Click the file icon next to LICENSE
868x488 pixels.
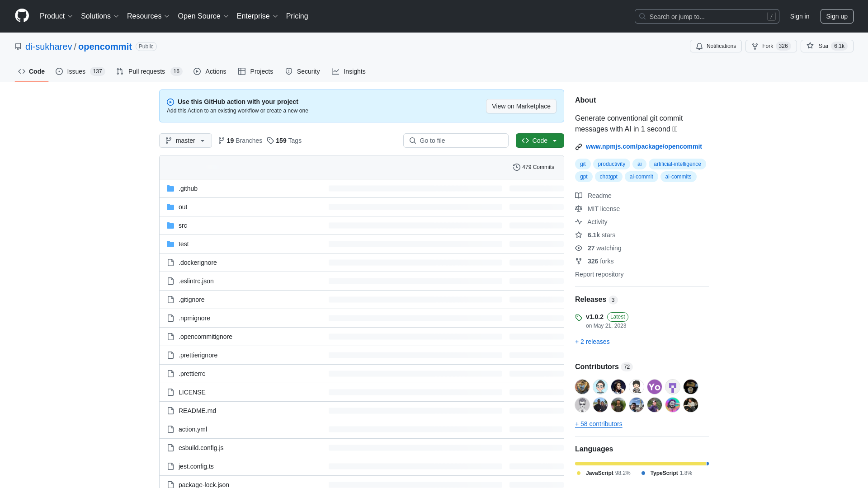pyautogui.click(x=170, y=392)
